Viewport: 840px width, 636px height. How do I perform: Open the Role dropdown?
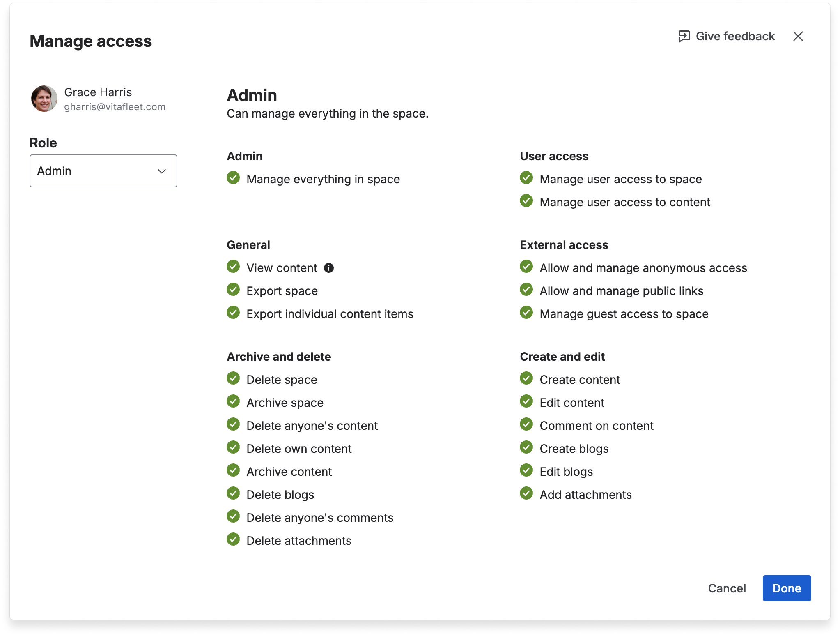[x=103, y=171]
